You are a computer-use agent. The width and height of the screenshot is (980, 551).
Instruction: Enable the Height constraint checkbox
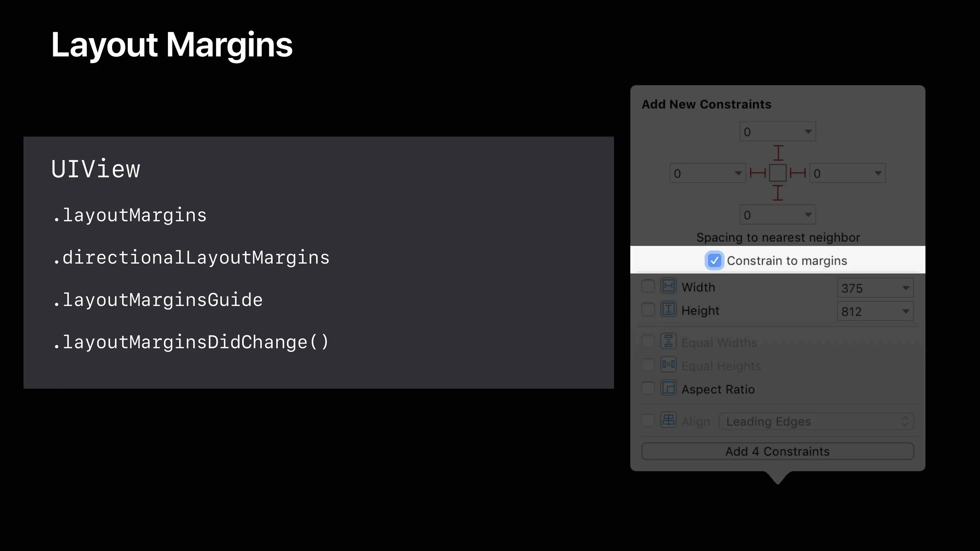648,310
